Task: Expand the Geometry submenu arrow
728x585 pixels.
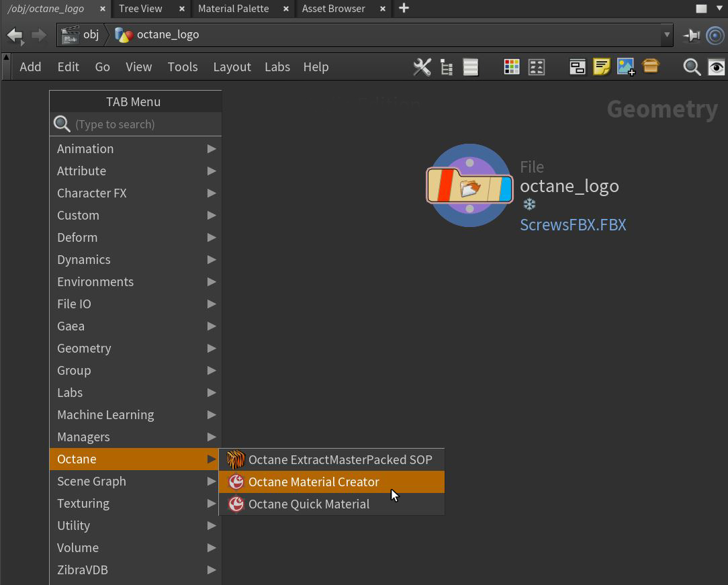Action: tap(212, 348)
